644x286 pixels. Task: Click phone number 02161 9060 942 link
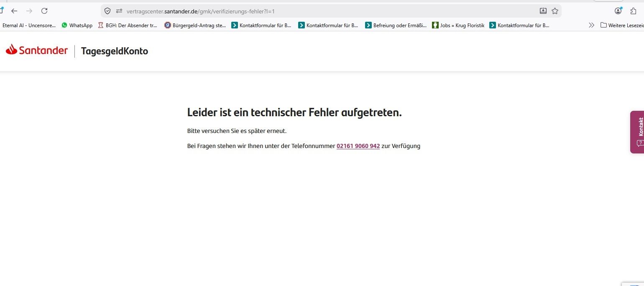[x=358, y=146]
